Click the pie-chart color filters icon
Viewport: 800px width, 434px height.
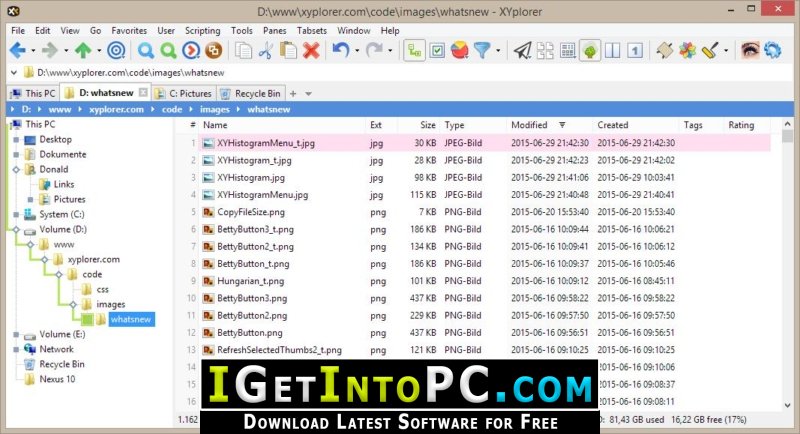[x=460, y=50]
